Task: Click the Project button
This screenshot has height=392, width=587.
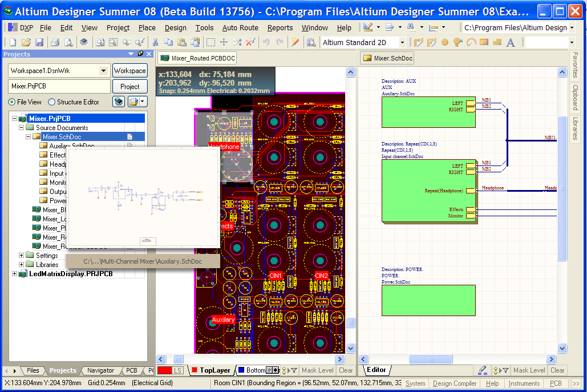Action: tap(130, 87)
